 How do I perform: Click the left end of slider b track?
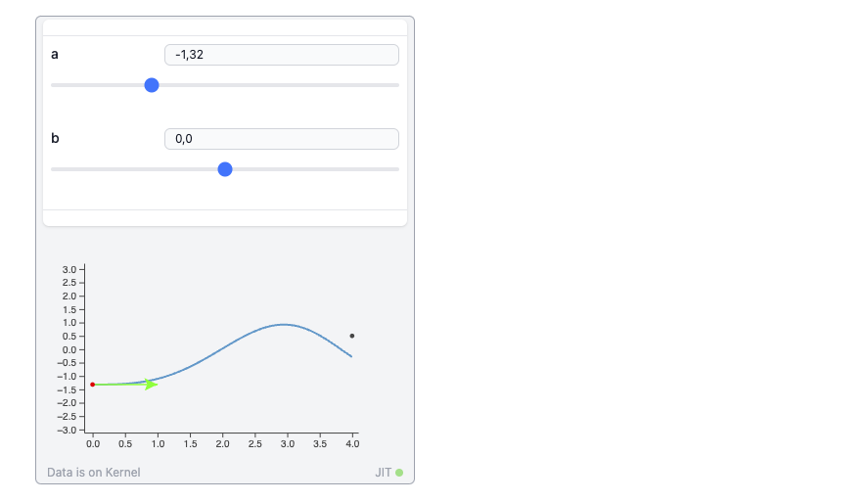(x=54, y=169)
